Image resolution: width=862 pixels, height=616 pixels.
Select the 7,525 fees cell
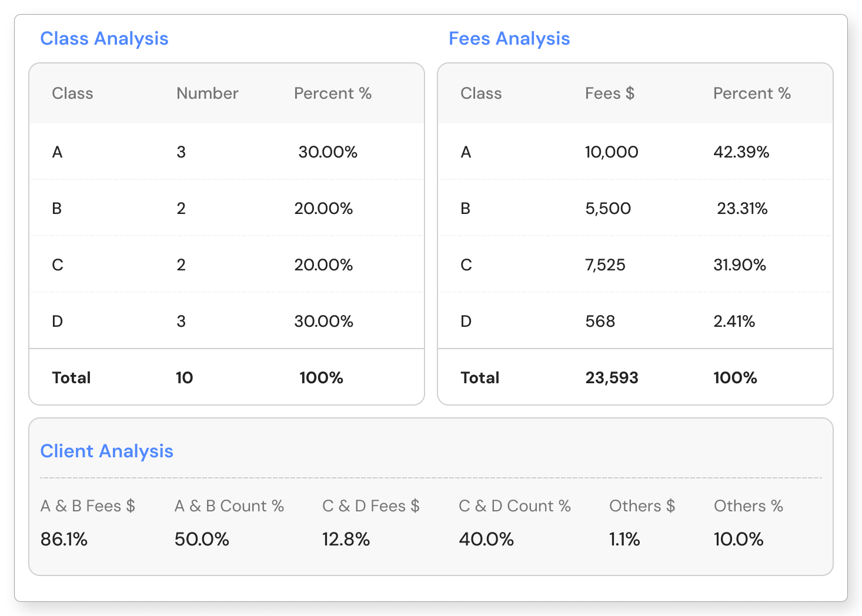pos(605,265)
